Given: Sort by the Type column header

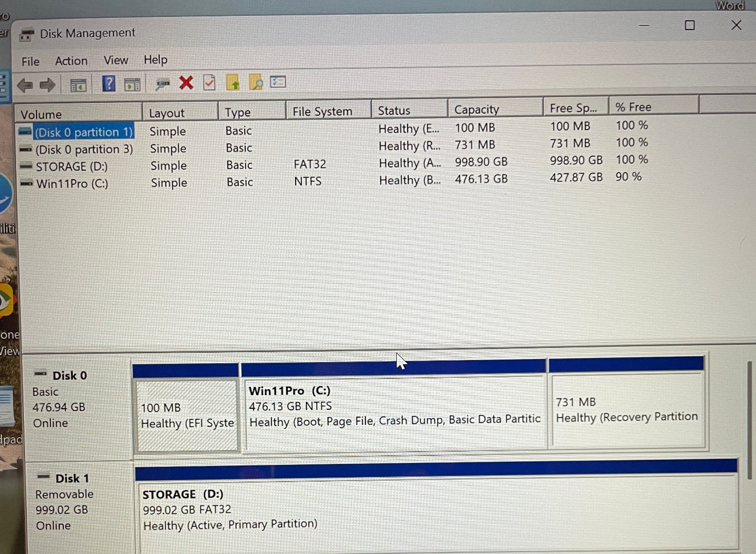Looking at the screenshot, I should point(252,111).
